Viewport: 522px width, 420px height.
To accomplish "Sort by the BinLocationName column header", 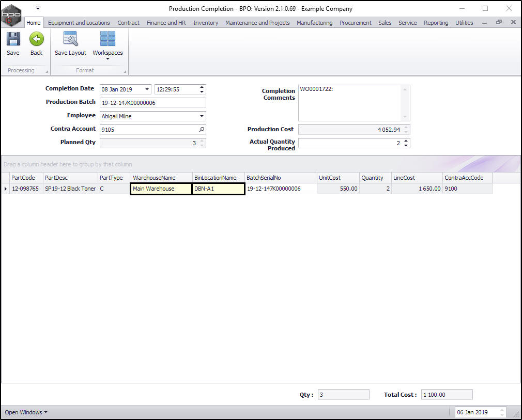I will [219, 178].
